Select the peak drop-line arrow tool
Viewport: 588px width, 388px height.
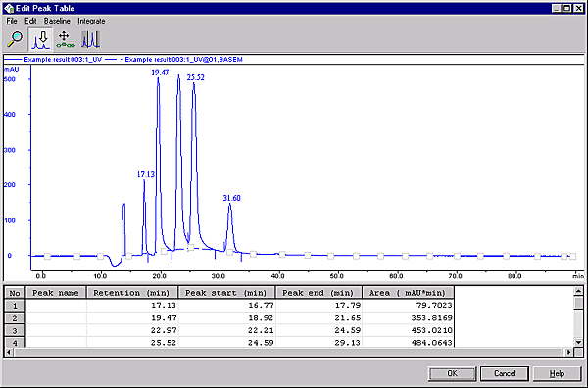(40, 40)
